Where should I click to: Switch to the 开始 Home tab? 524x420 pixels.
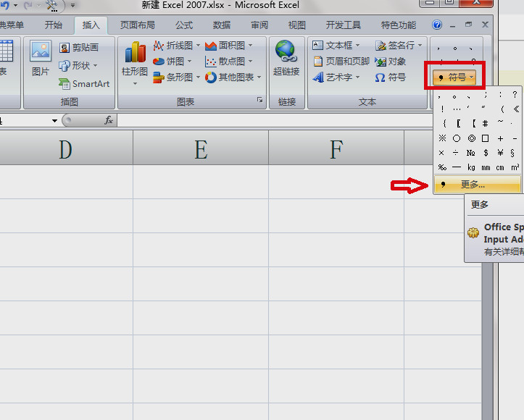[54, 25]
